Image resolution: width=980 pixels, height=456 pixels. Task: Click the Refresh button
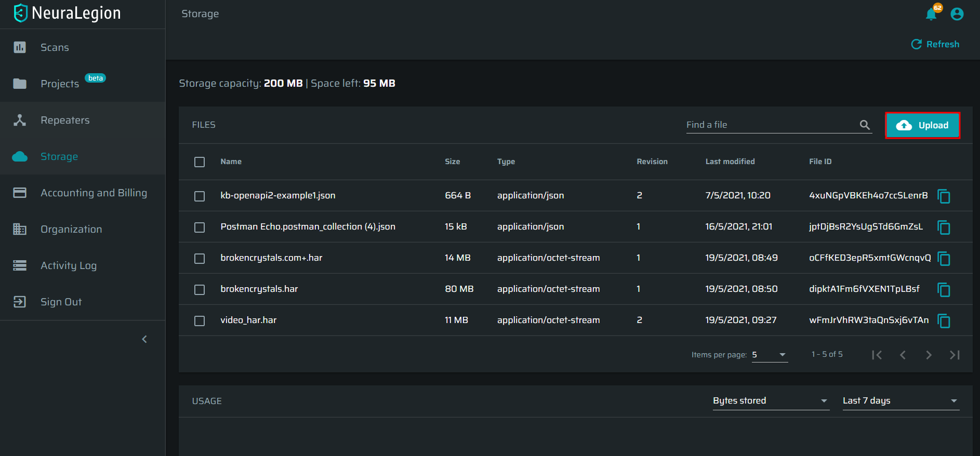click(x=935, y=44)
